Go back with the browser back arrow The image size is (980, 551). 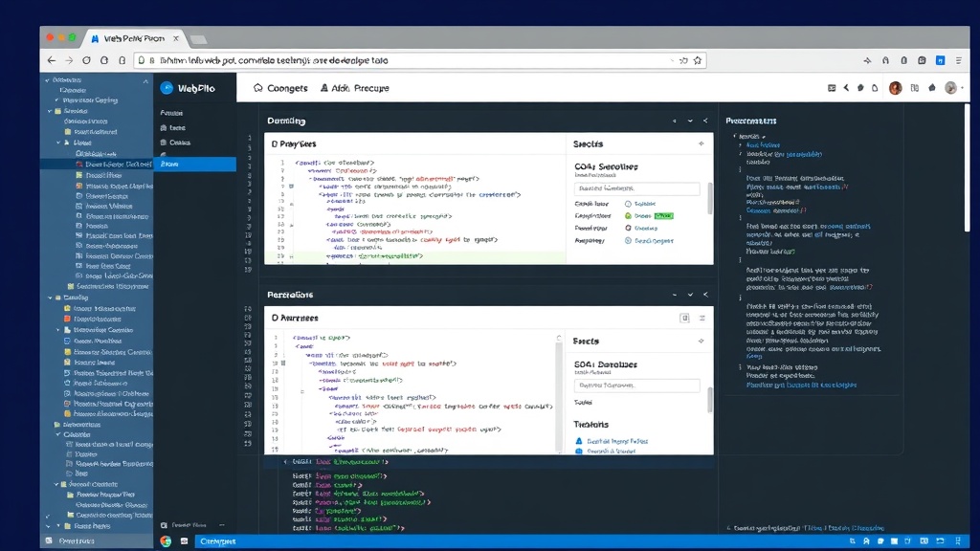[52, 60]
